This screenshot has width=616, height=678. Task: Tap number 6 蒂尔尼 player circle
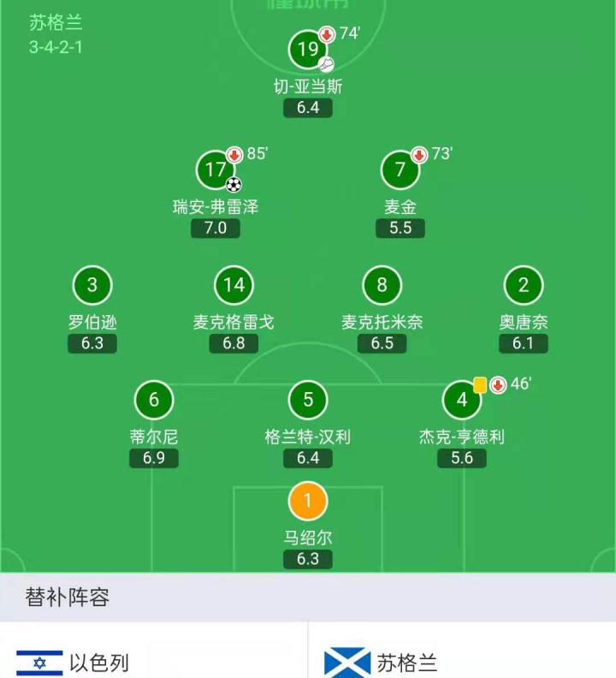click(x=154, y=400)
